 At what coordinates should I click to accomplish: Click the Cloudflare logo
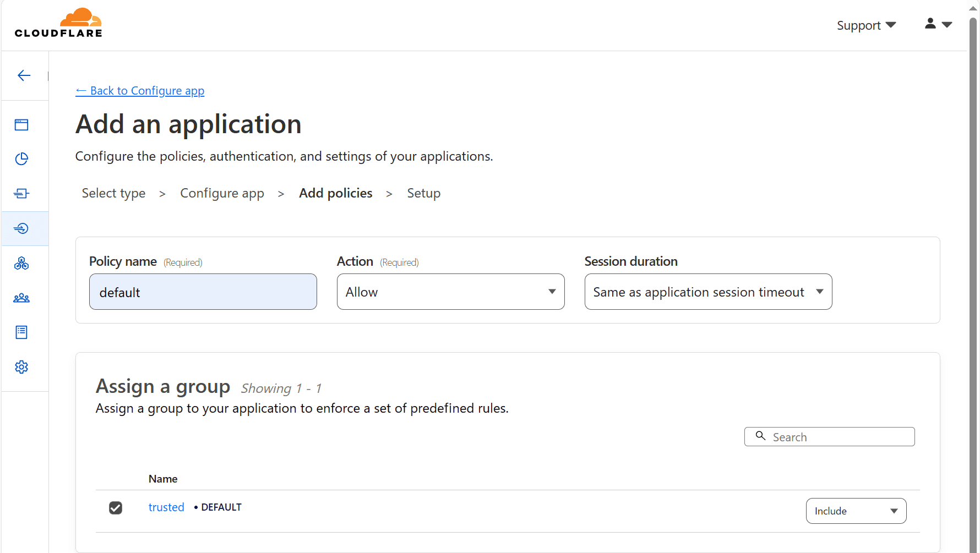tap(58, 23)
